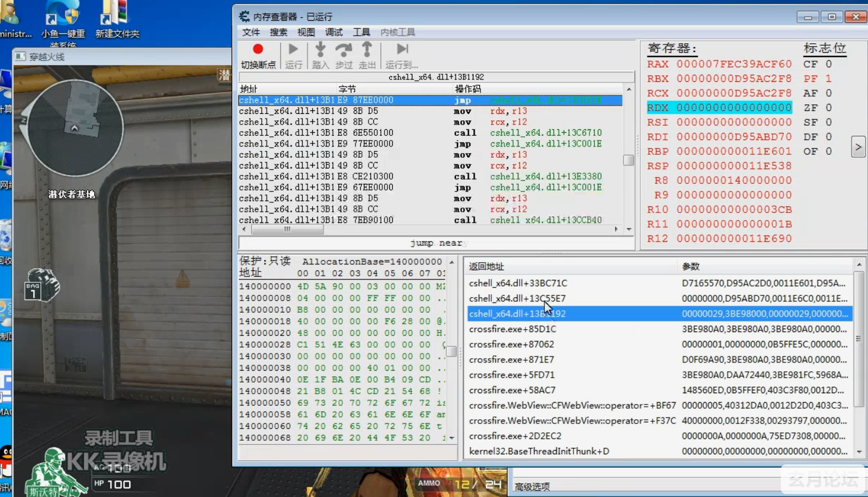
Task: Select hex dump row at address 140000040
Action: click(x=342, y=380)
